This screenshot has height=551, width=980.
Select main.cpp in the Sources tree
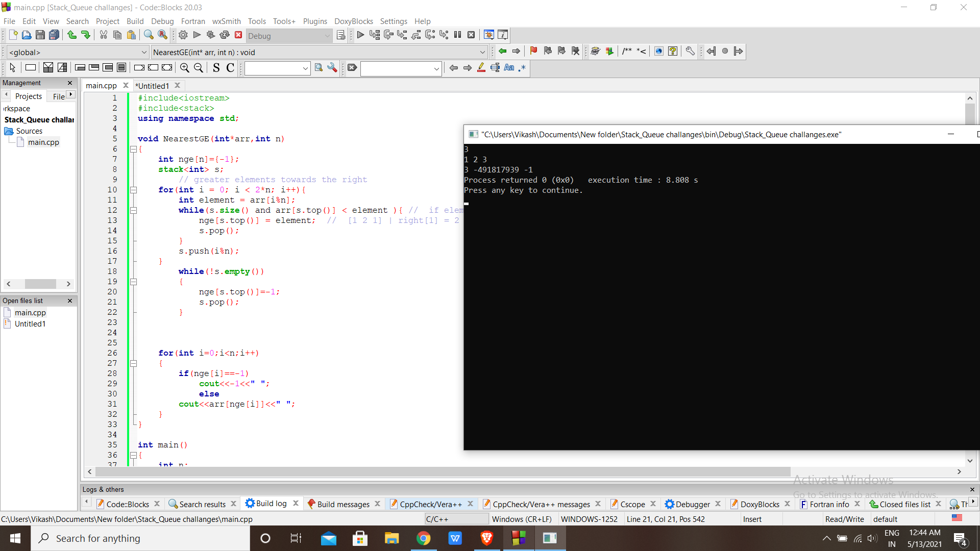43,142
